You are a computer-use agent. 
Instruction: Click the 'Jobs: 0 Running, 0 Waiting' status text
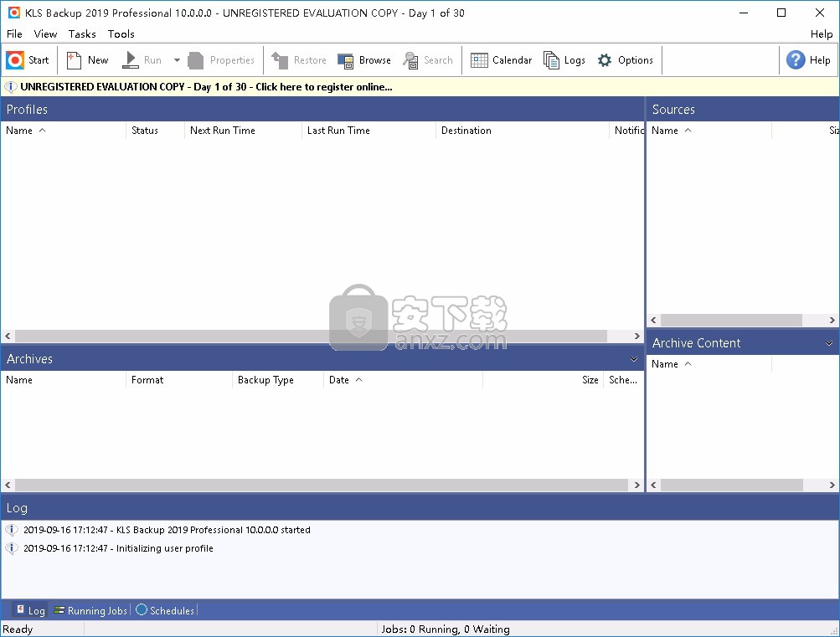point(446,629)
